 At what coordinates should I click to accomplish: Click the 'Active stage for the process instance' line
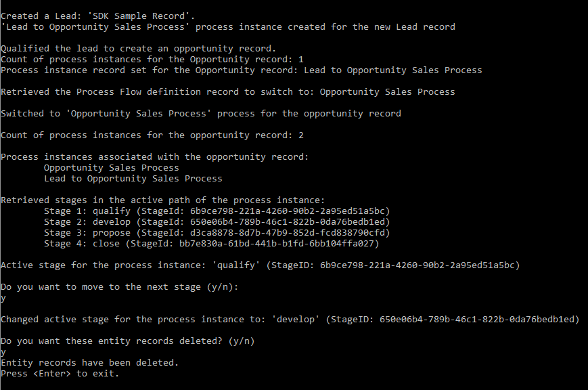260,265
